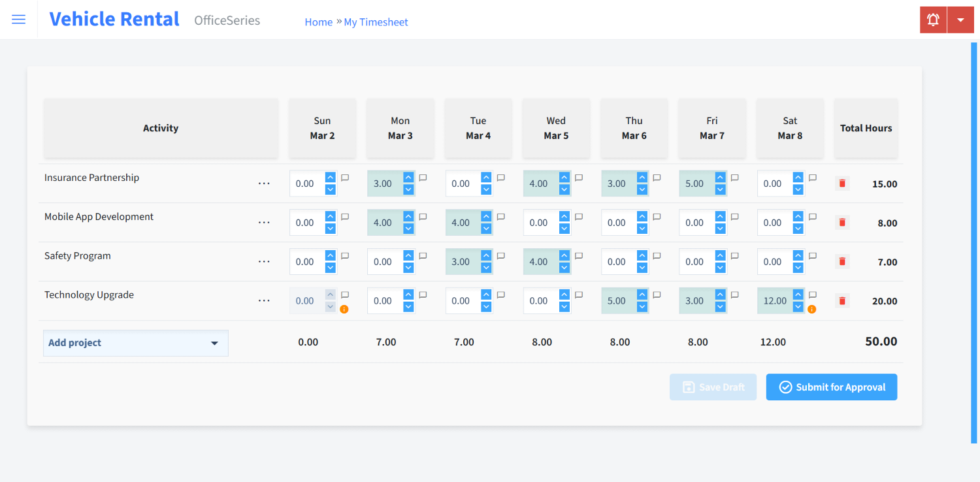The image size is (980, 482).
Task: Click Submit for Approval
Action: 831,387
